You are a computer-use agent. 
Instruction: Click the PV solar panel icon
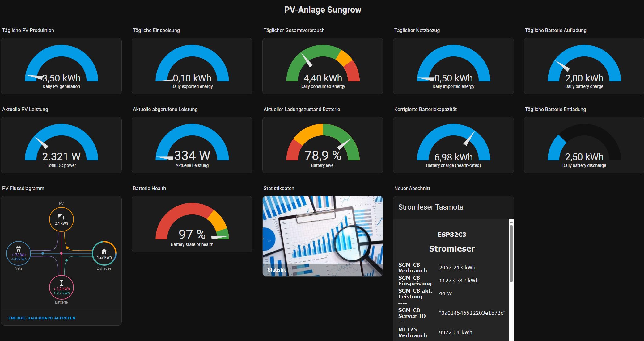(61, 217)
